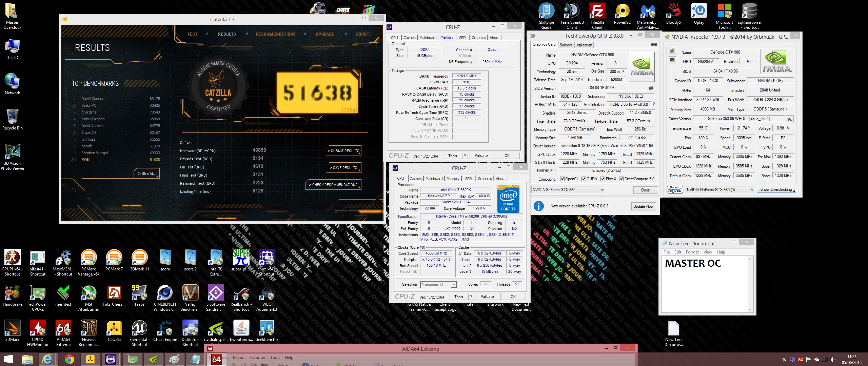Click OK in Memory CPU-Z window
The width and height of the screenshot is (868, 366).
(x=507, y=156)
